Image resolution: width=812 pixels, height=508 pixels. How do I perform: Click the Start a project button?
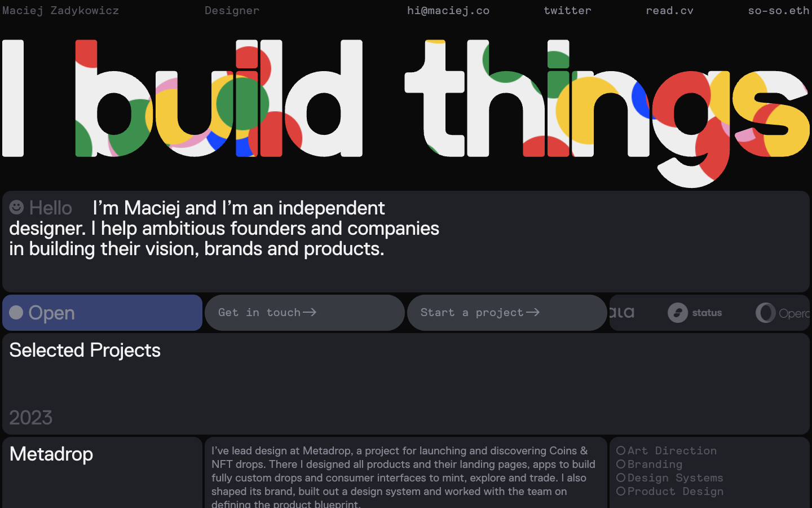507,313
